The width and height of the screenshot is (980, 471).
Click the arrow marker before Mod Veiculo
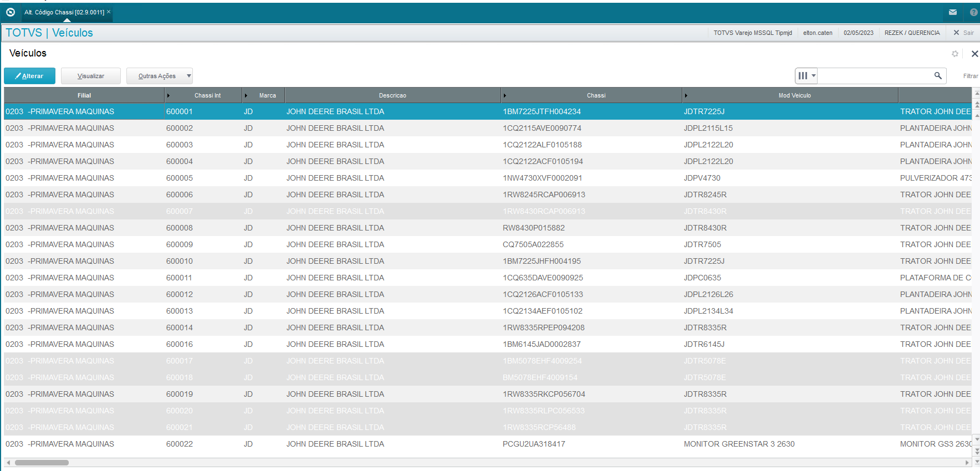686,96
